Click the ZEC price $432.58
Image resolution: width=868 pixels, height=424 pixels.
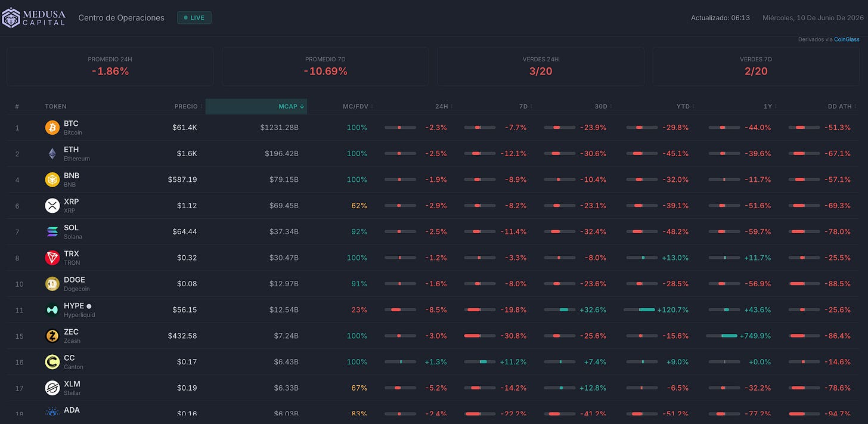(182, 336)
